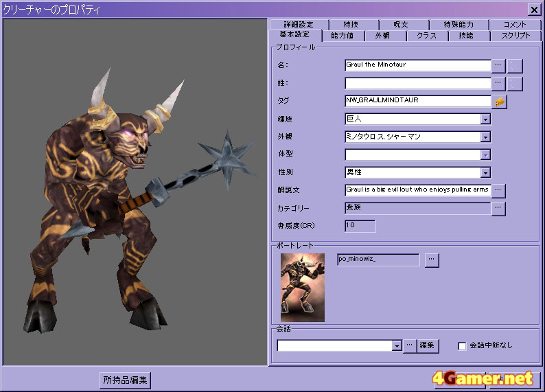Click the tag generator icon beside タグ field
545x392 pixels.
[x=500, y=102]
